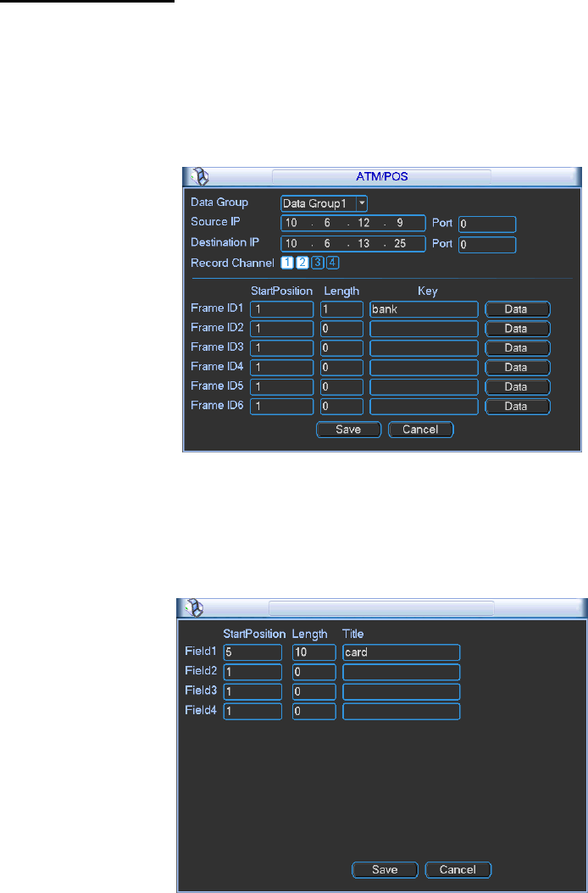Click Field2 Title field

point(401,672)
